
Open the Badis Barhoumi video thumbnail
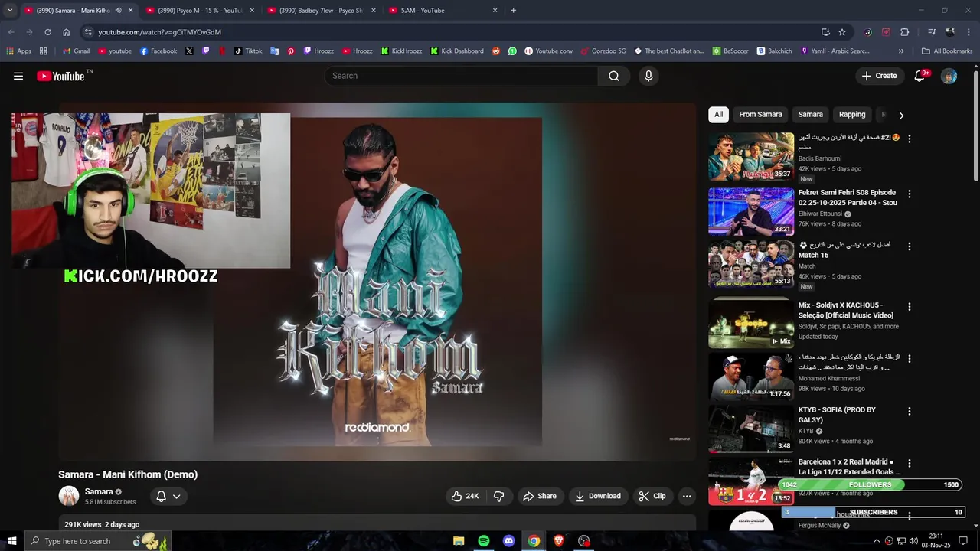(x=751, y=157)
